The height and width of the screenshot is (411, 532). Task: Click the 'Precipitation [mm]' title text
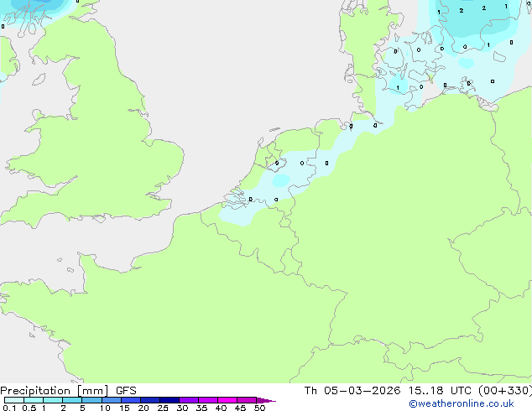[54, 391]
